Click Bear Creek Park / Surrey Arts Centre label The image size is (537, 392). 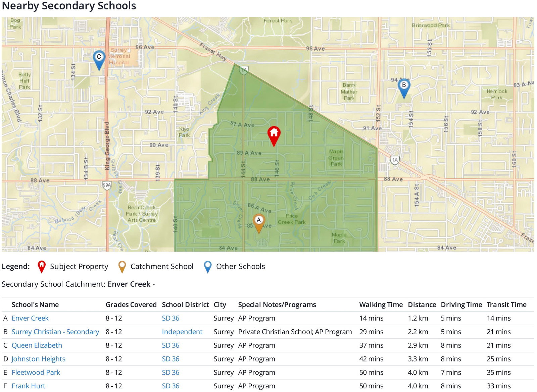tap(142, 214)
